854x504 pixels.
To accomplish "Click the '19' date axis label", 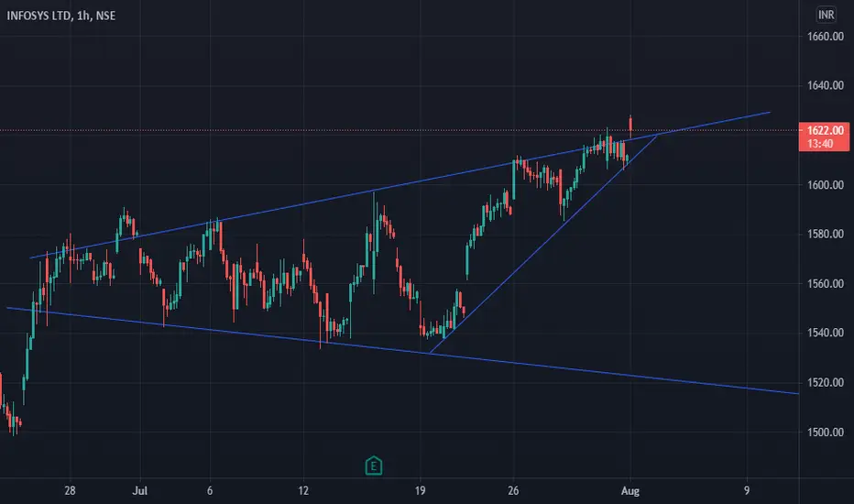I will tap(420, 490).
